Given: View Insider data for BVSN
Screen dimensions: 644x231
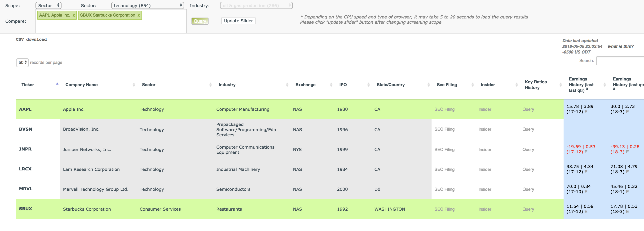Looking at the screenshot, I should click(485, 129).
